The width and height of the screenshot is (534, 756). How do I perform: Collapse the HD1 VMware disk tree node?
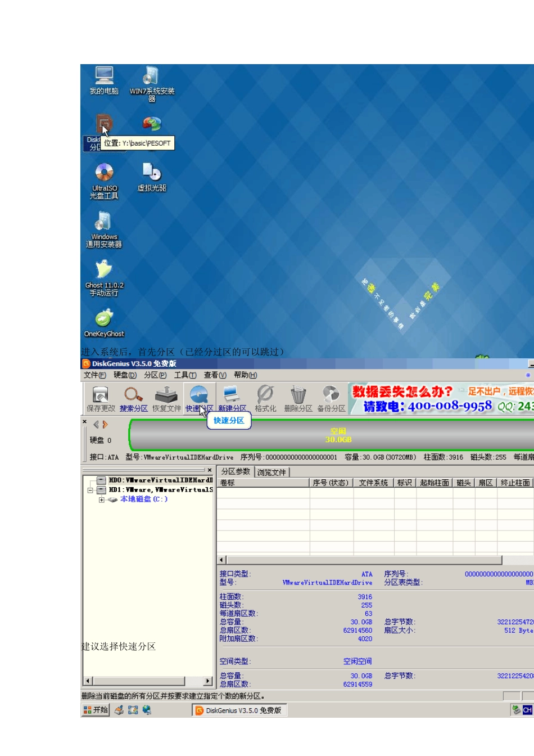(90, 490)
